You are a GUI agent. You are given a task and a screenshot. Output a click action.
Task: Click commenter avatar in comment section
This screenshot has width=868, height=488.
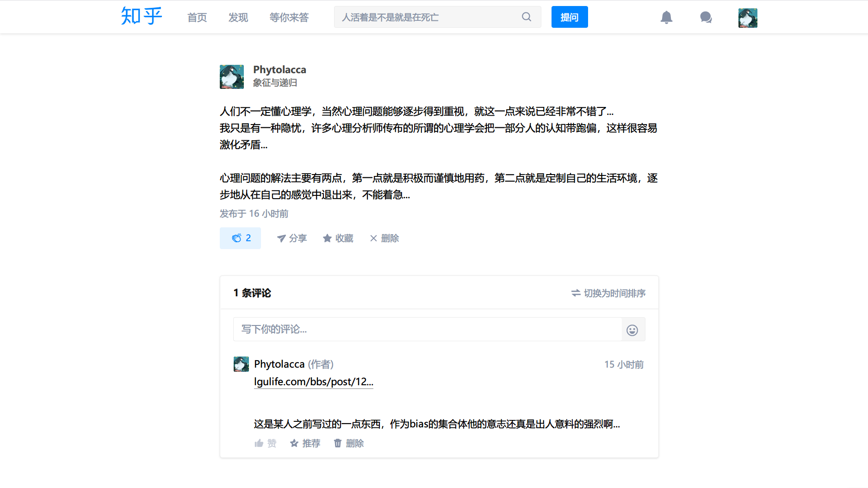click(x=241, y=364)
